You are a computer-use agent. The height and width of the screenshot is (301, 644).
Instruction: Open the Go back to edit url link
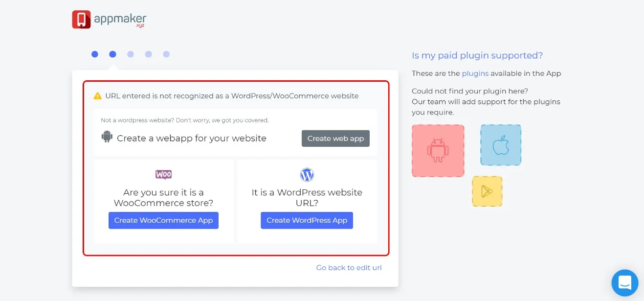349,268
